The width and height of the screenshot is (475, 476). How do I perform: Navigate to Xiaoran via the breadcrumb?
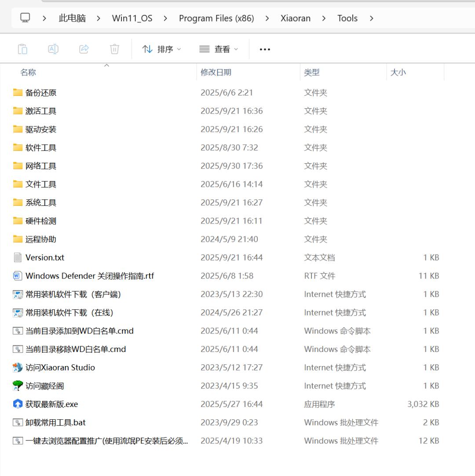point(295,18)
